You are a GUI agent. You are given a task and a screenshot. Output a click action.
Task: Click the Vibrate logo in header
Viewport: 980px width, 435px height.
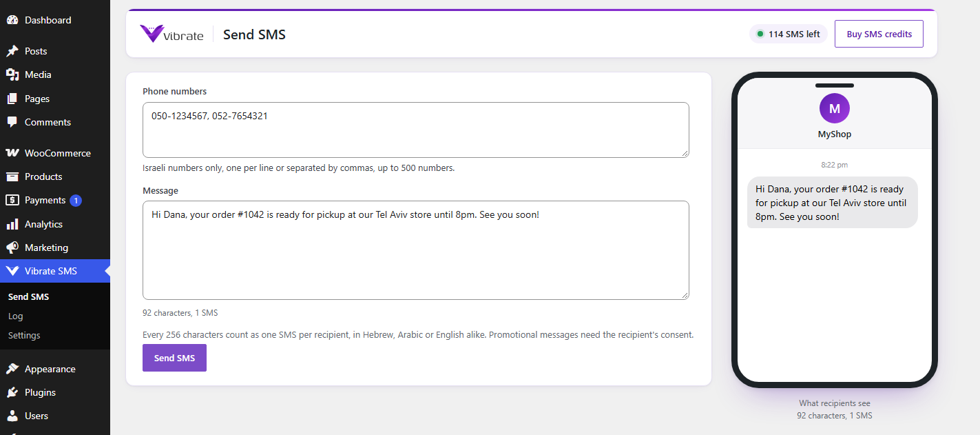[171, 34]
